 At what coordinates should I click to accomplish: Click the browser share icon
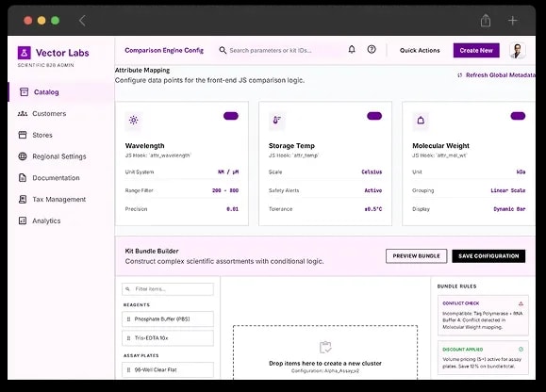(x=486, y=21)
